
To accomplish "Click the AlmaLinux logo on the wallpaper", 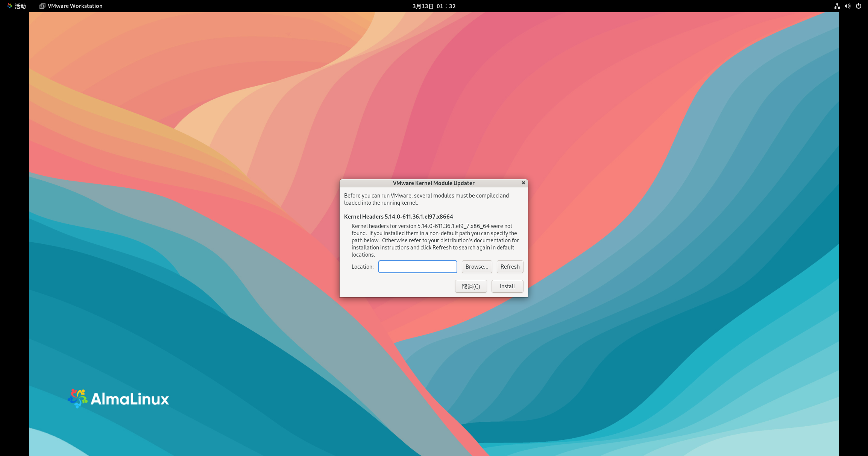I will coord(118,399).
